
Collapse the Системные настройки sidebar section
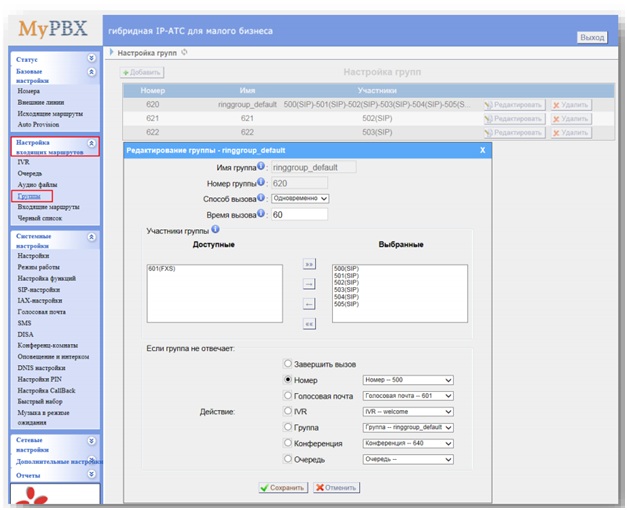click(92, 238)
